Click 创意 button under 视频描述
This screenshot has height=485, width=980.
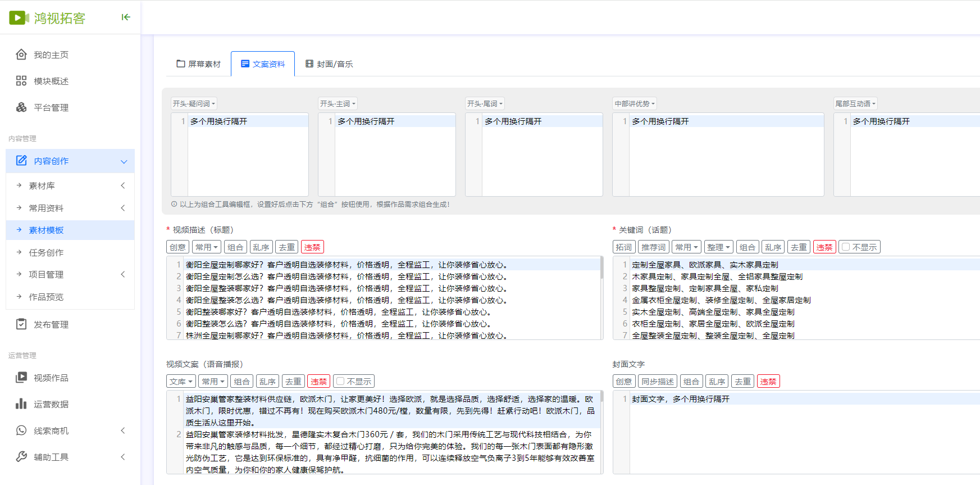[177, 247]
